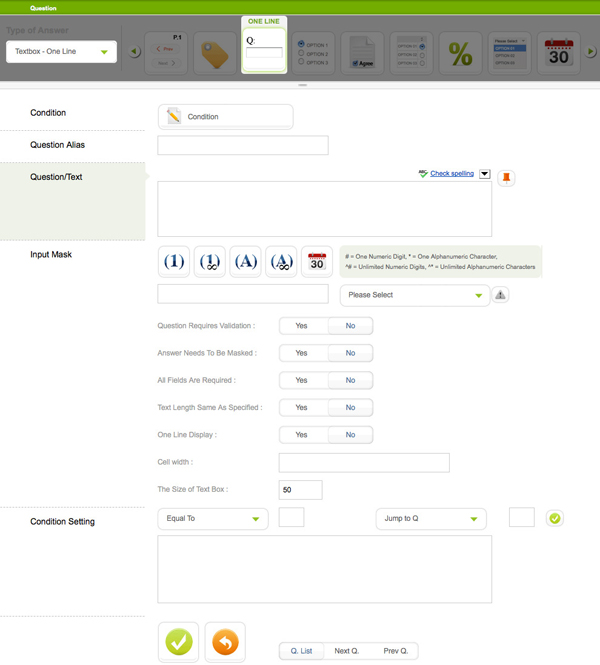
Task: Click the Condition button
Action: tap(225, 117)
